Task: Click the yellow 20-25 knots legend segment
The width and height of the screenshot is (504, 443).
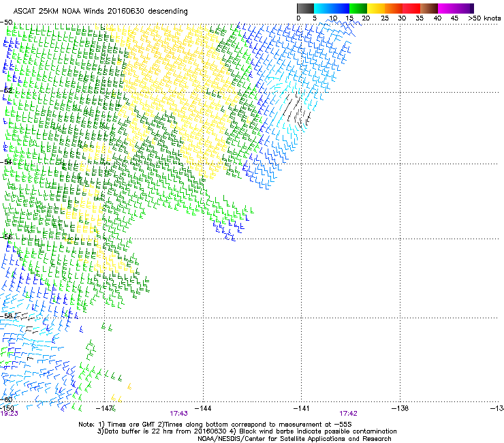Action: (x=376, y=8)
